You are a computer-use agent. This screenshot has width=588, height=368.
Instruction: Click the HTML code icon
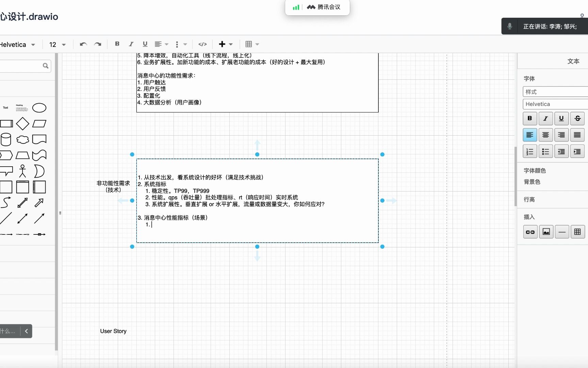tap(202, 44)
